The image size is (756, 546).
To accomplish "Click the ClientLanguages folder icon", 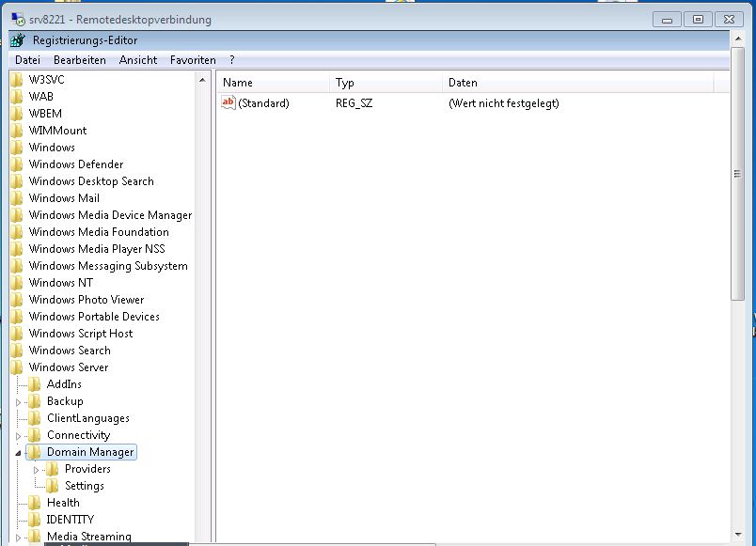I will tap(34, 418).
